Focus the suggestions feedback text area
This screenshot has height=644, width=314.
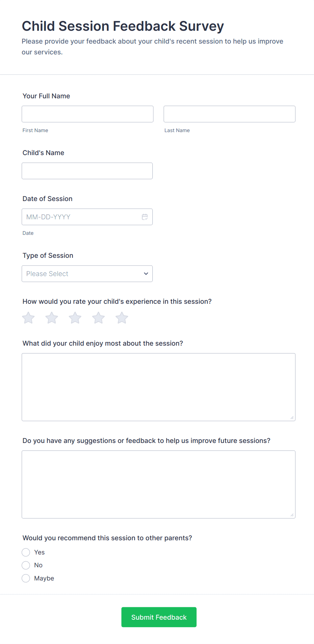[x=158, y=484]
